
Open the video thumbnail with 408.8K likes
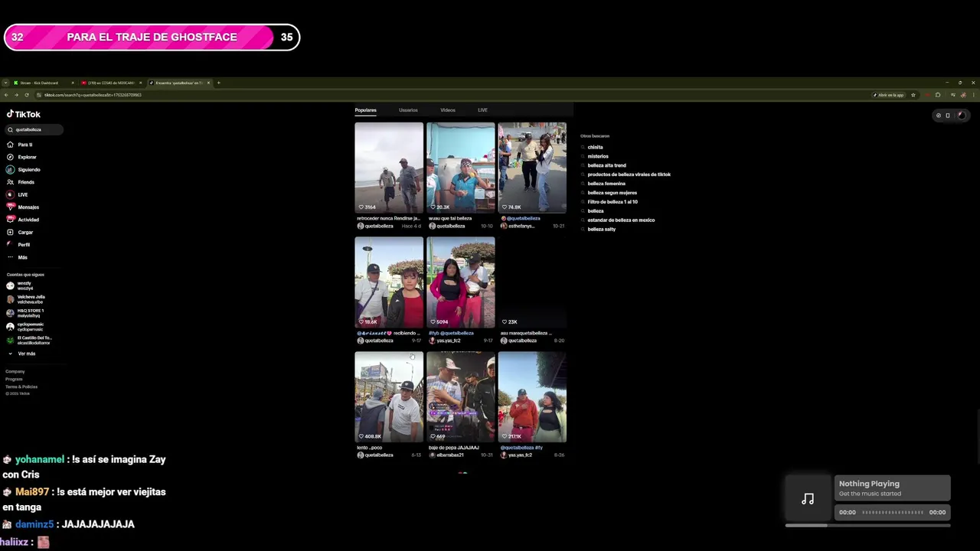click(x=389, y=397)
